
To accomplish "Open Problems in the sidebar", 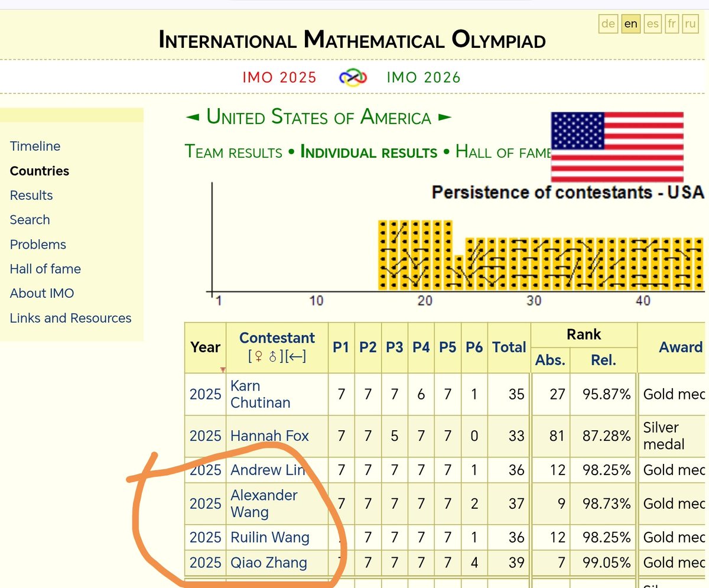I will (x=38, y=244).
